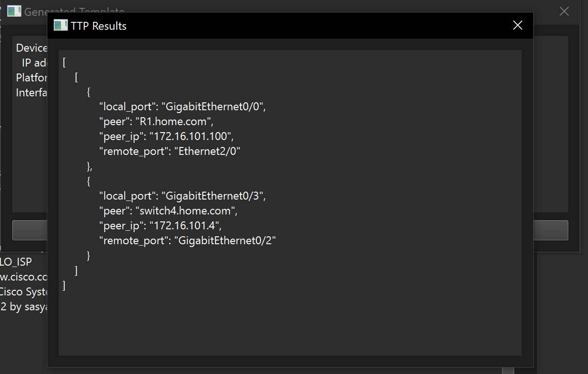
Task: Click the Ethernet2/0 remote_port value
Action: pyautogui.click(x=209, y=151)
